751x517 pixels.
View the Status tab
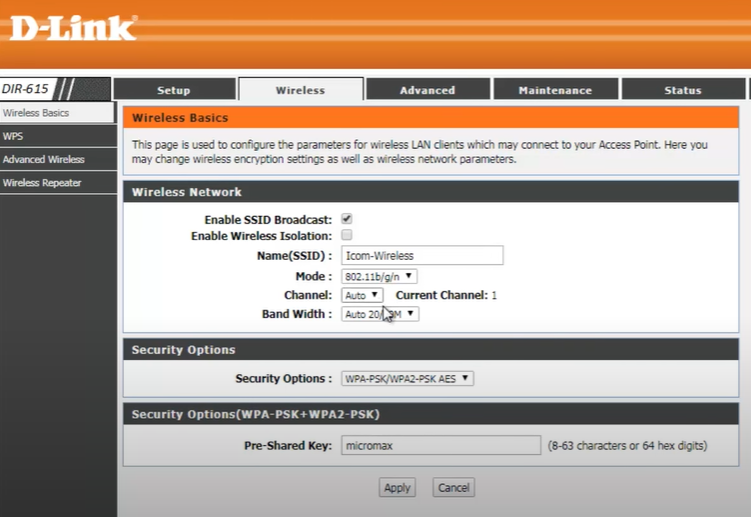click(683, 90)
